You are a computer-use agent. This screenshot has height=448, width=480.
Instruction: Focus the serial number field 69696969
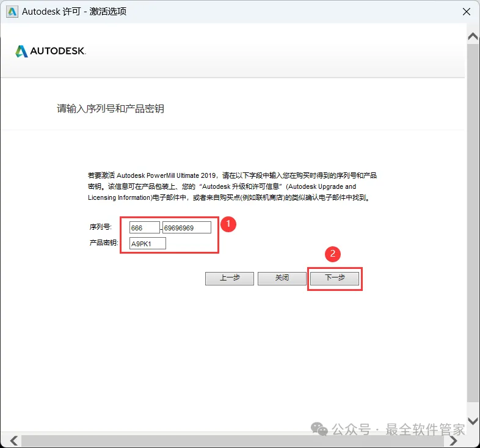[x=187, y=227]
